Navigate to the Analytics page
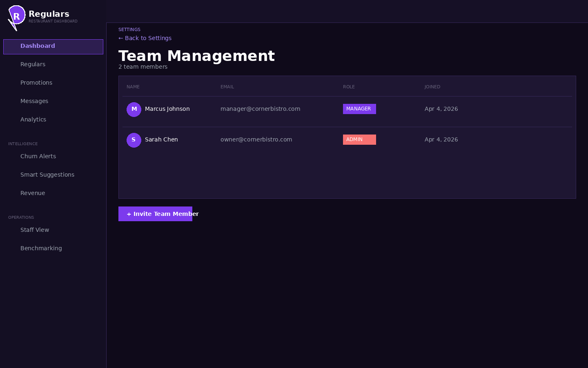Image resolution: width=588 pixels, height=368 pixels. tap(33, 119)
